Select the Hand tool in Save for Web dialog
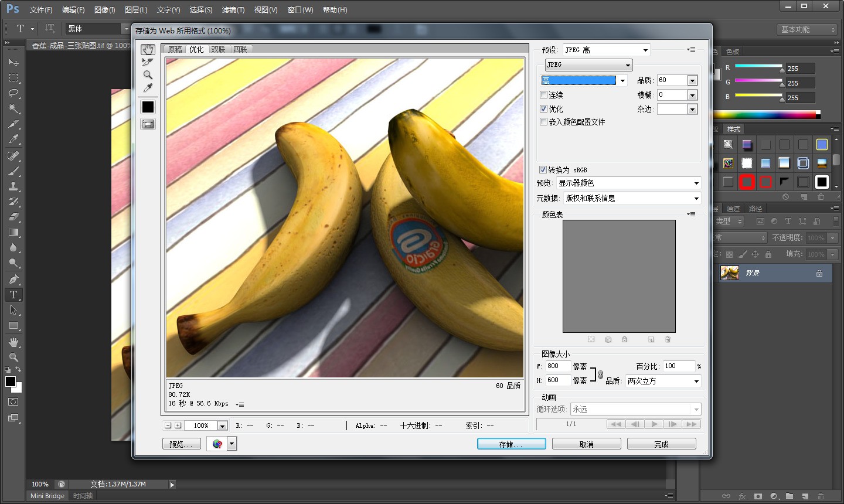The image size is (844, 504). click(x=148, y=50)
